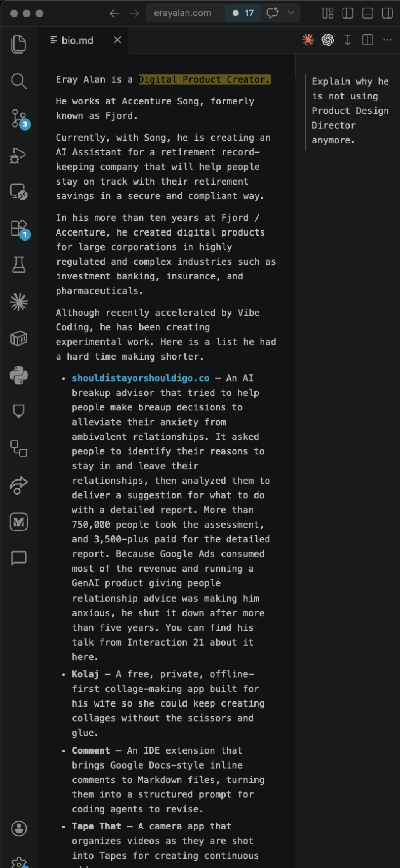400x868 pixels.
Task: Open the Testing flask view
Action: coord(18,265)
